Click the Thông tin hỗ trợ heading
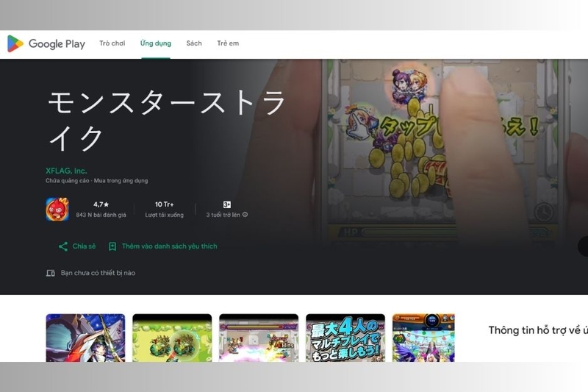588x392 pixels. point(538,330)
